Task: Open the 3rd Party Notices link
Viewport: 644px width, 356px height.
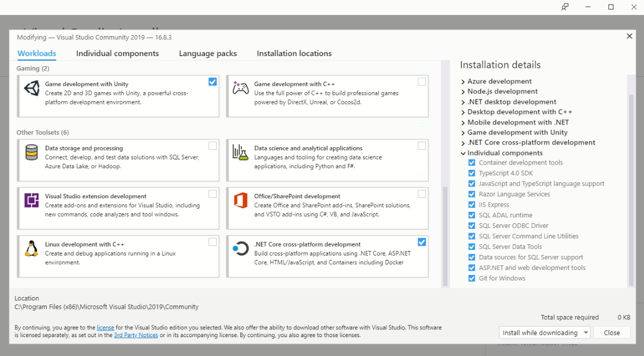Action: tap(136, 335)
